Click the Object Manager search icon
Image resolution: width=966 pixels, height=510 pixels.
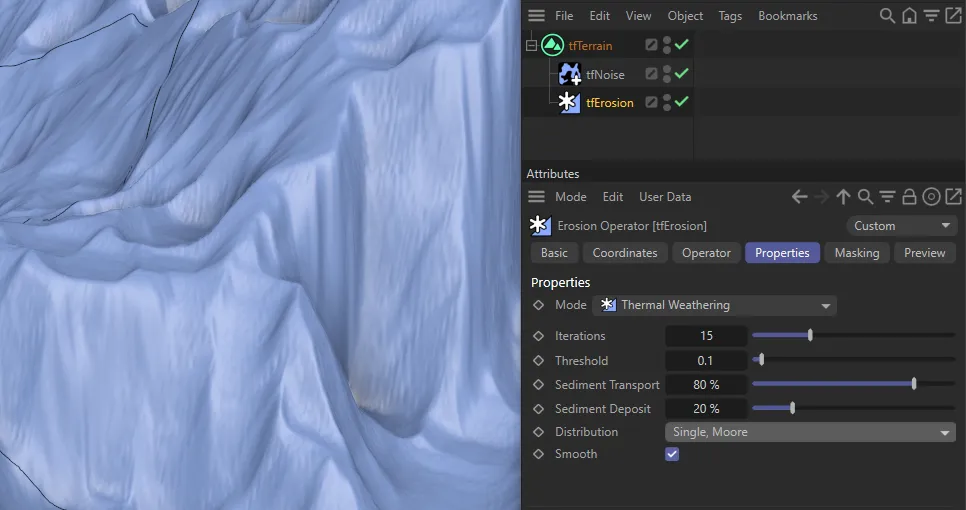pos(887,15)
